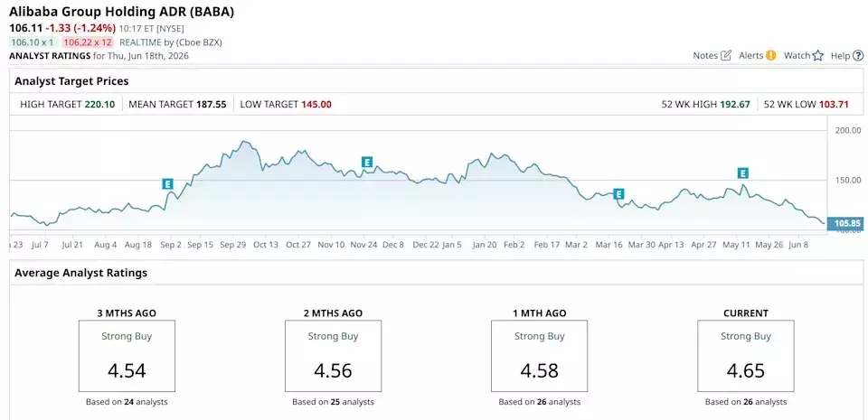Image resolution: width=868 pixels, height=420 pixels.
Task: Click the Oct 27 date label
Action: (298, 244)
